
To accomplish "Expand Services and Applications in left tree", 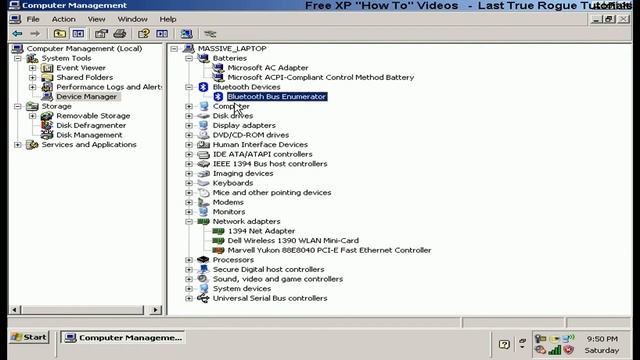I will 18,144.
